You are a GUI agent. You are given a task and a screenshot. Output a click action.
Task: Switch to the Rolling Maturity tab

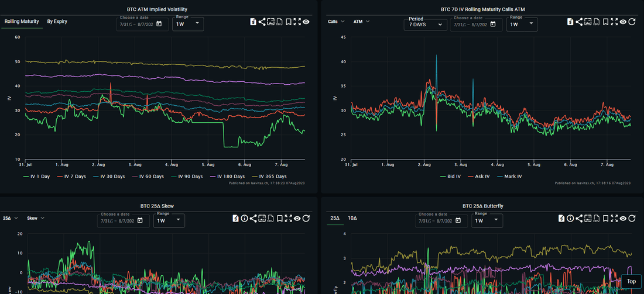[x=22, y=21]
